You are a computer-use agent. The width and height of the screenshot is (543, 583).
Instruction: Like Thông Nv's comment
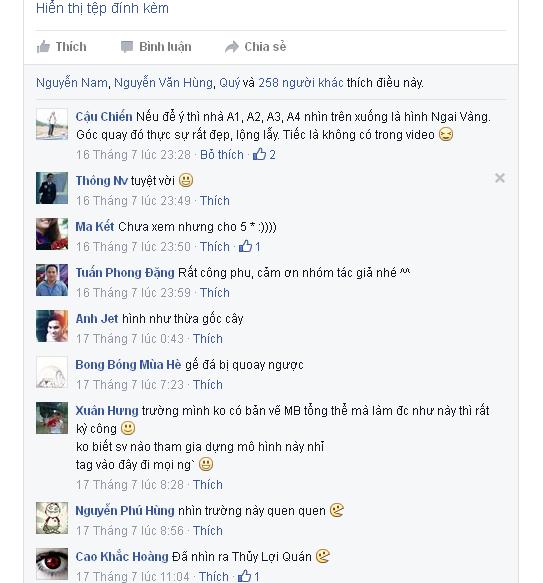[215, 200]
